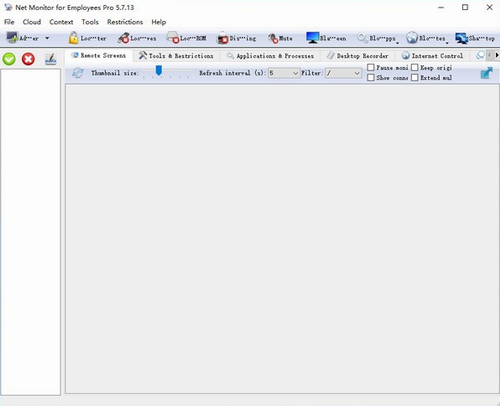Expand the Filter combo box
This screenshot has height=406, width=500.
(343, 73)
